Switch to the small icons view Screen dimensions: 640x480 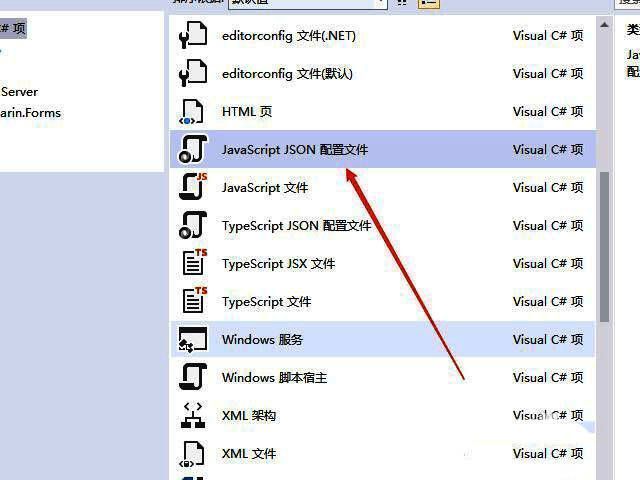click(x=402, y=3)
